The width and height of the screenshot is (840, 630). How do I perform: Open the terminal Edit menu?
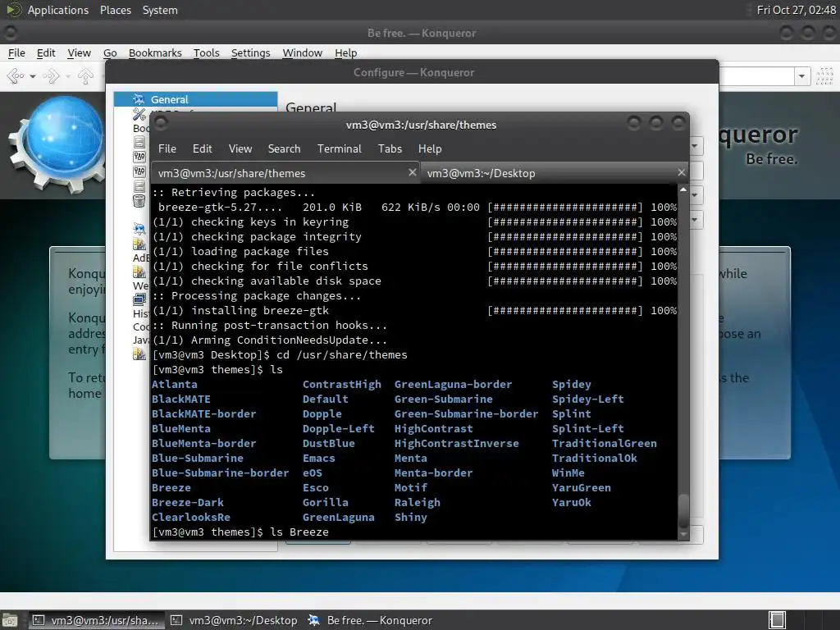coord(202,148)
